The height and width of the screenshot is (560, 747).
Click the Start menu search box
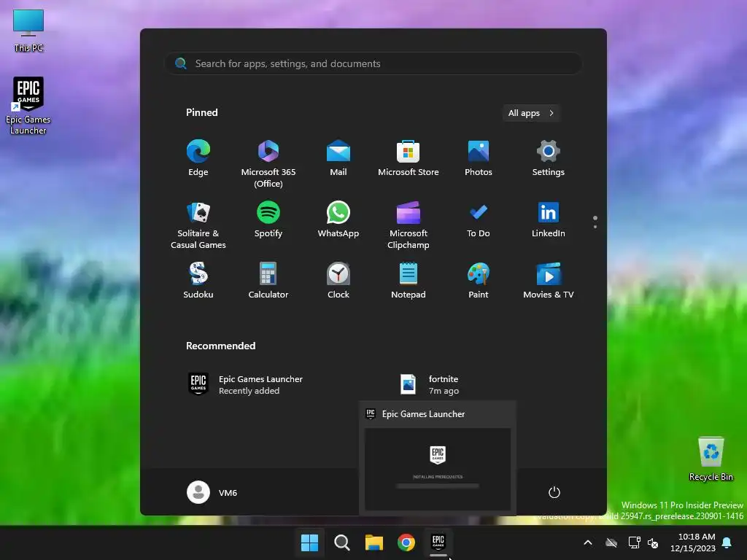tap(373, 63)
